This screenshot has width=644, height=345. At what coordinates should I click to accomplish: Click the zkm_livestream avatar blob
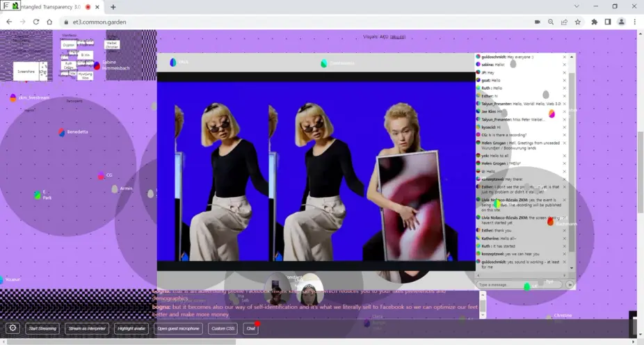pos(13,98)
